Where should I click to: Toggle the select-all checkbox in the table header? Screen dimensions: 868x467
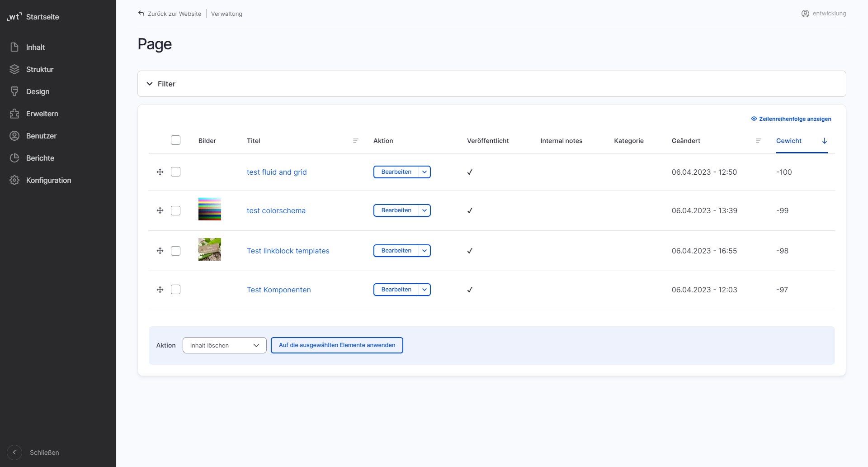click(175, 140)
